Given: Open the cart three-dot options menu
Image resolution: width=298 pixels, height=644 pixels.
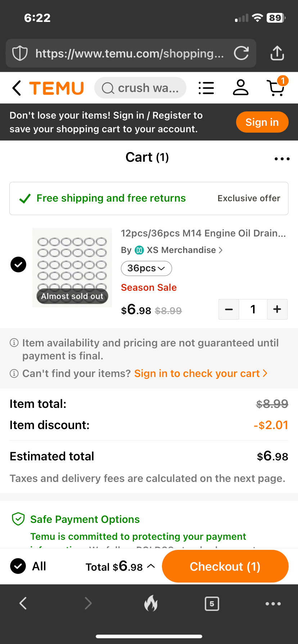Looking at the screenshot, I should pos(282,158).
